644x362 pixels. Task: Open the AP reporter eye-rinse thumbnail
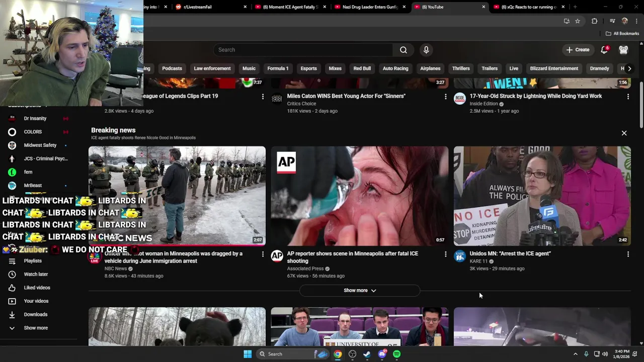click(x=360, y=196)
